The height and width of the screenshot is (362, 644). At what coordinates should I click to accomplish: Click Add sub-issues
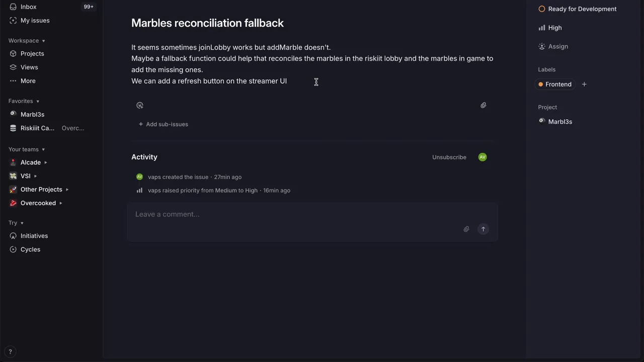[x=163, y=124]
